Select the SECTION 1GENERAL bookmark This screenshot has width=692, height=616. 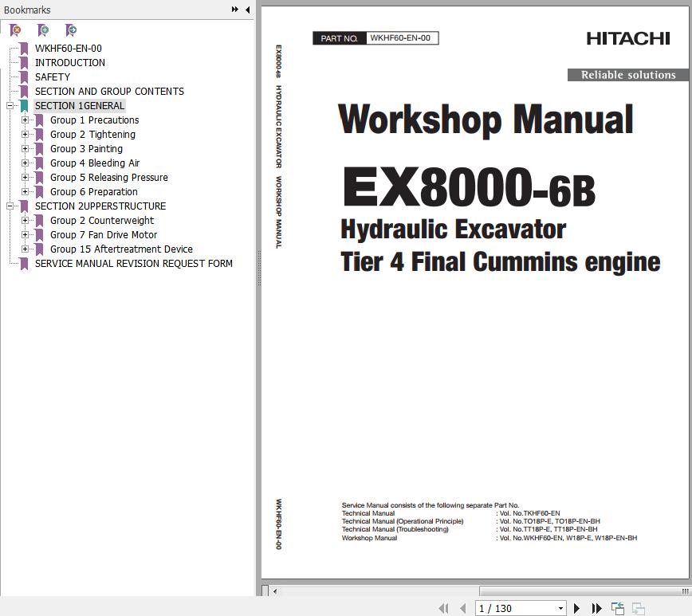point(80,106)
